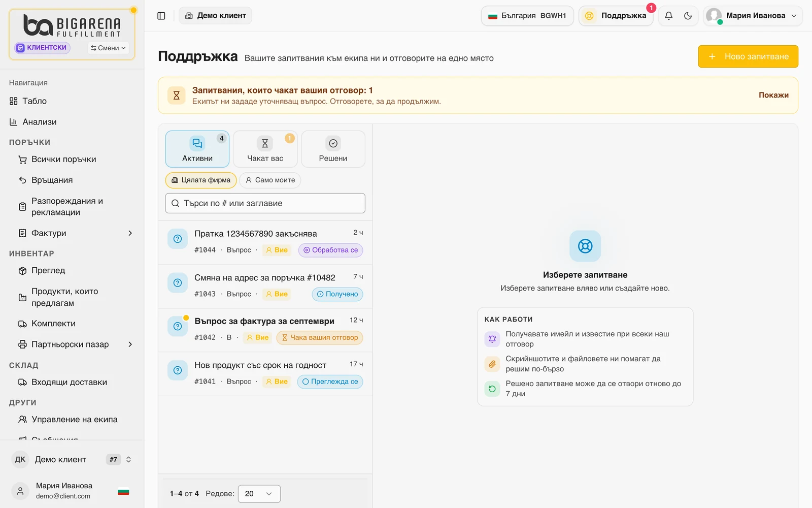
Task: Open Входящи доставки
Action: pos(76,383)
